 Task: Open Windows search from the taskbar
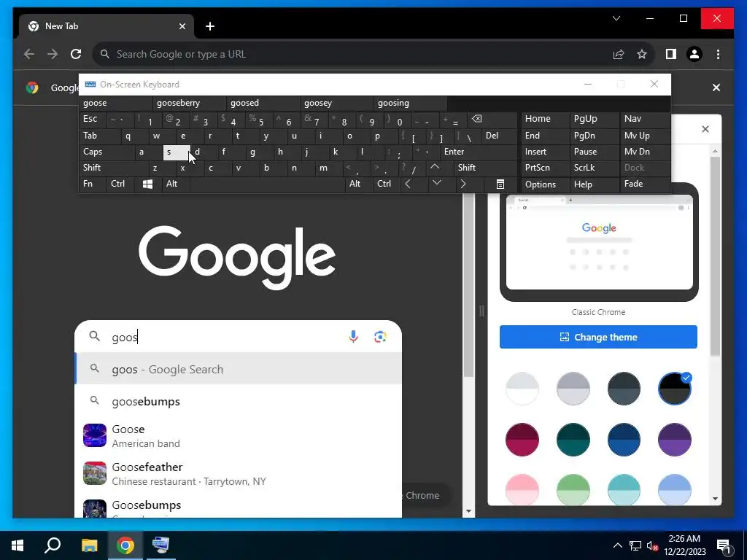(53, 545)
